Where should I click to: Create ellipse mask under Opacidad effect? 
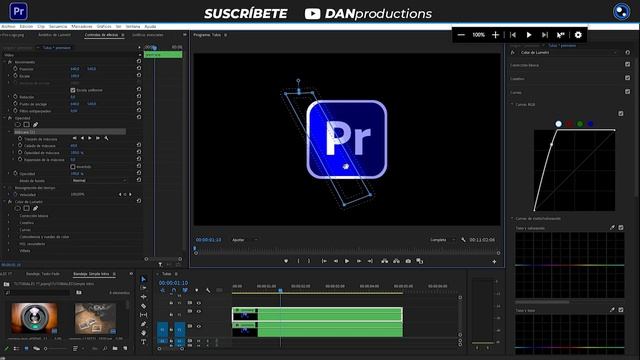[x=18, y=125]
